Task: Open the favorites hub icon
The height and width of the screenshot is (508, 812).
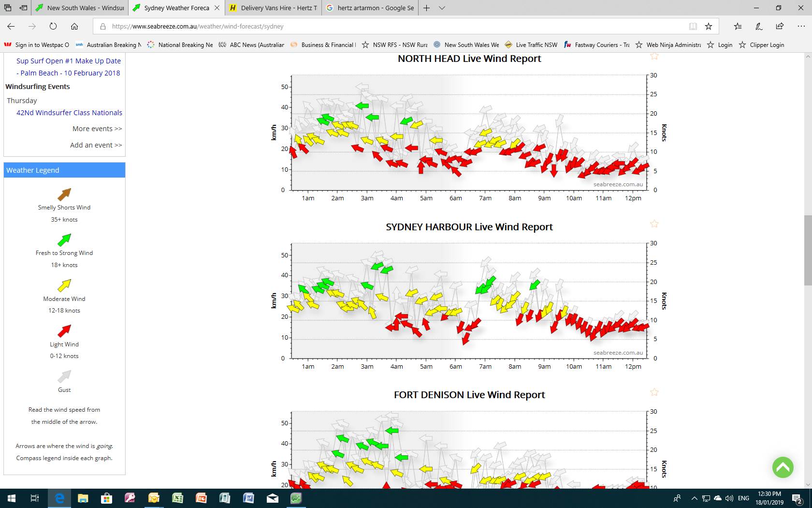Action: point(738,26)
